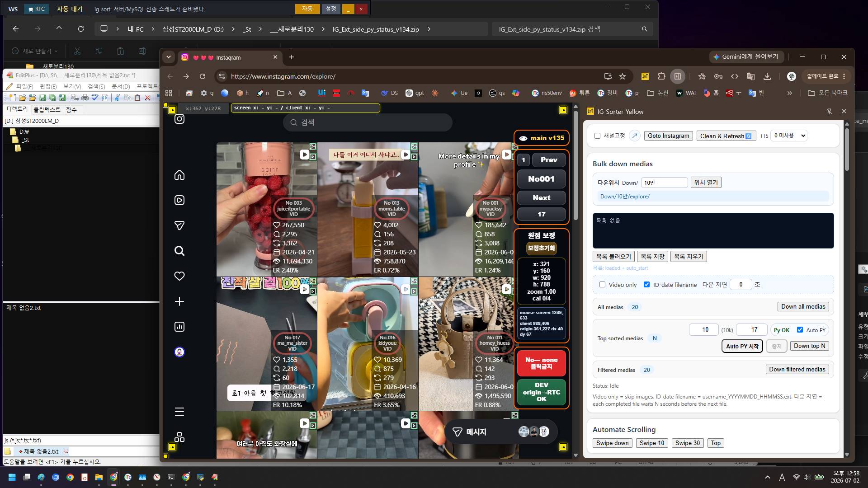Open the TTS 0 미사용 dropdown
868x488 pixels.
click(788, 136)
